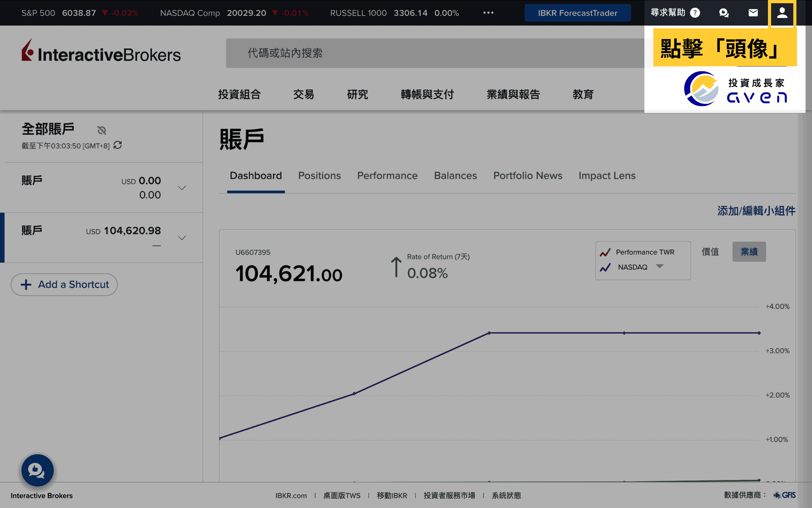Click RUSSELL 1000 ticker quote
Viewport: 812px width, 508px height.
[x=395, y=13]
